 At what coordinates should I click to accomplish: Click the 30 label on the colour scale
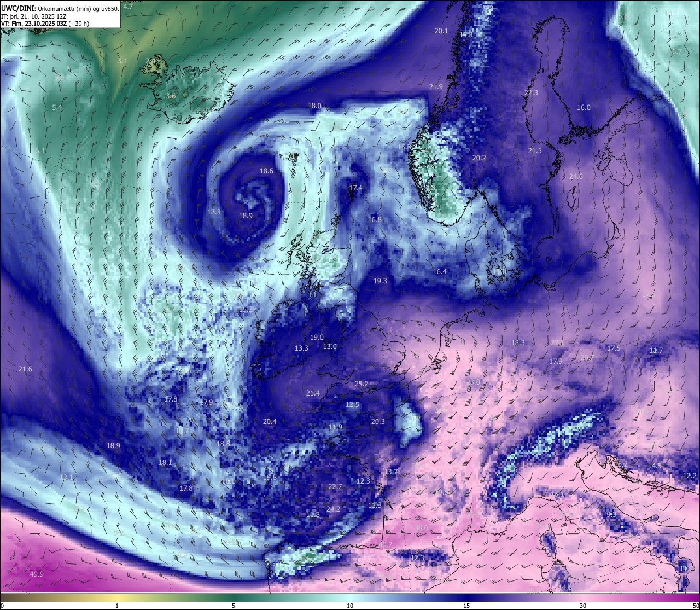[x=583, y=606]
